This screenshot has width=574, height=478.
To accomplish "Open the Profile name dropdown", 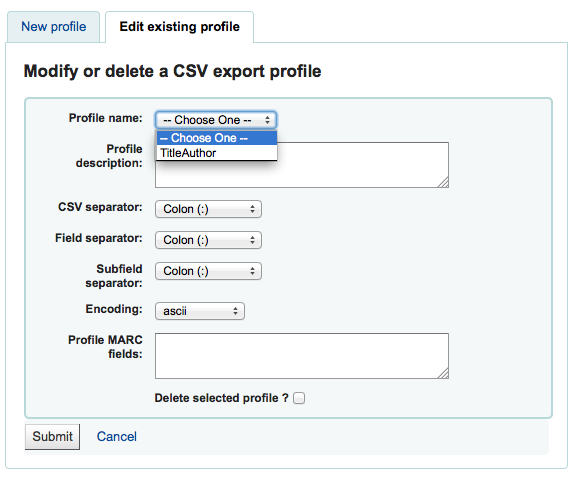I will click(216, 120).
